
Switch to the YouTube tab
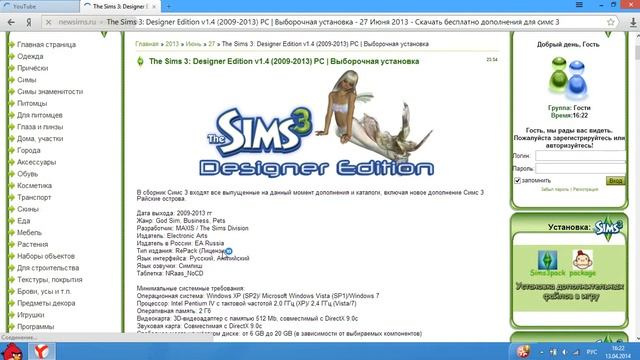(40, 7)
